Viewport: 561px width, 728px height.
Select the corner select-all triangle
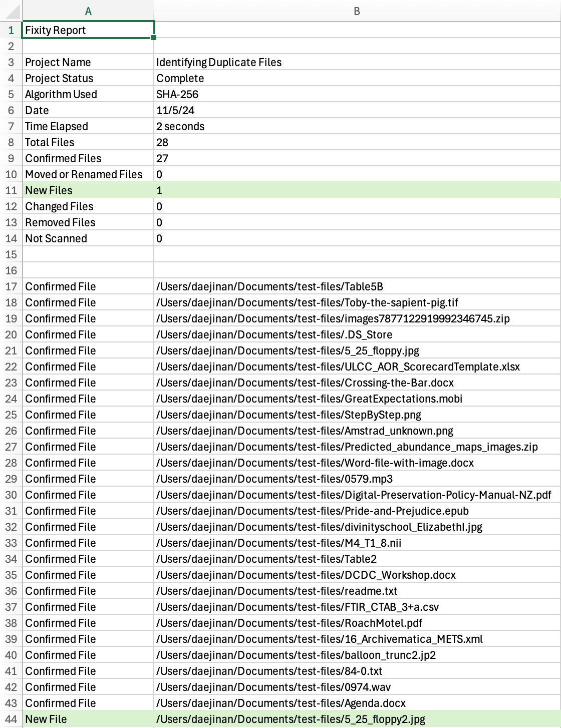tap(11, 11)
